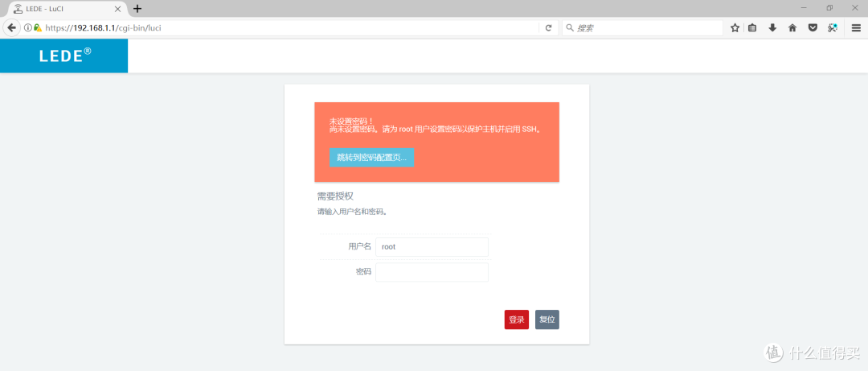
Task: Click the 密码 password field
Action: [x=432, y=272]
